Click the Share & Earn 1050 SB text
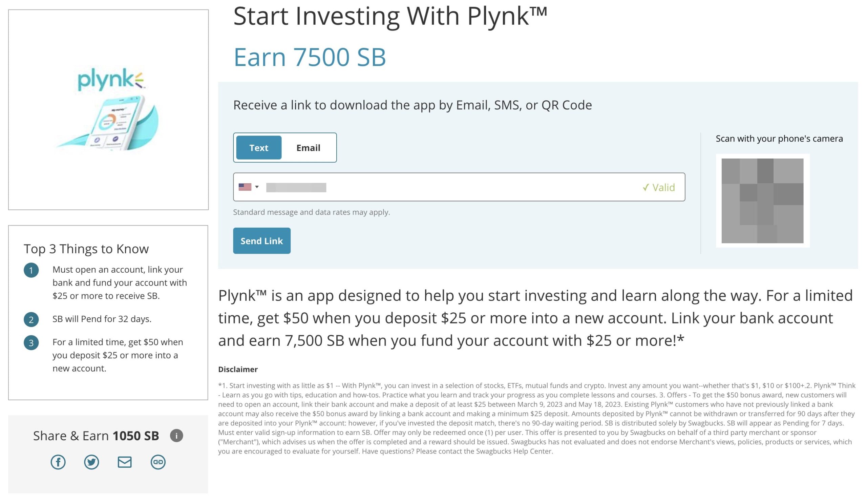 click(96, 436)
